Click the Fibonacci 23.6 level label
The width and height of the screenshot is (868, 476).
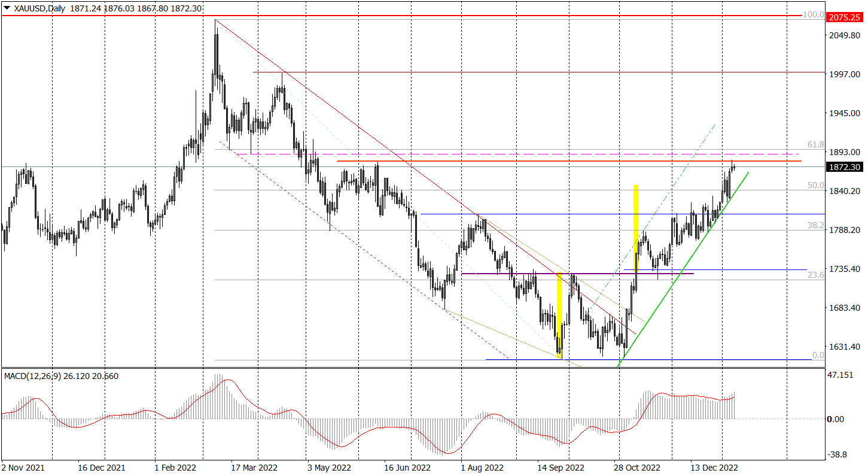click(816, 275)
